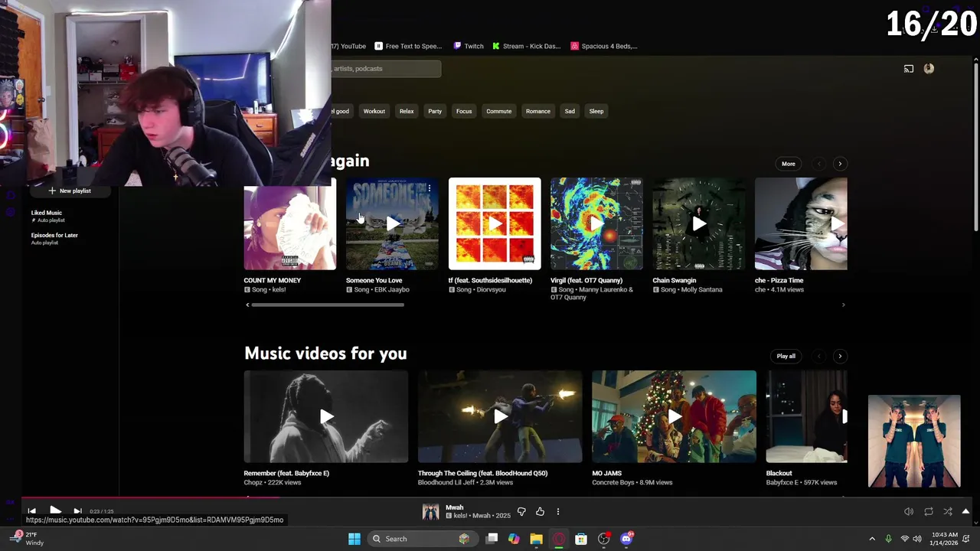Open File Explorer from the taskbar

[x=536, y=539]
